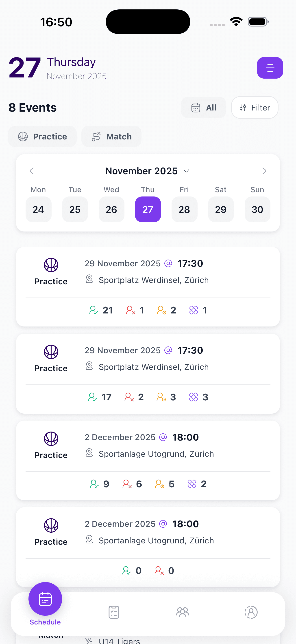This screenshot has width=296, height=644.
Task: Tap the green attending icon showing 21
Action: coord(94,310)
